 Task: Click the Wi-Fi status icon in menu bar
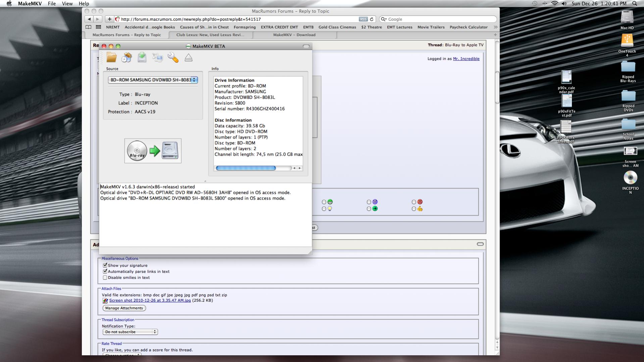coord(555,4)
